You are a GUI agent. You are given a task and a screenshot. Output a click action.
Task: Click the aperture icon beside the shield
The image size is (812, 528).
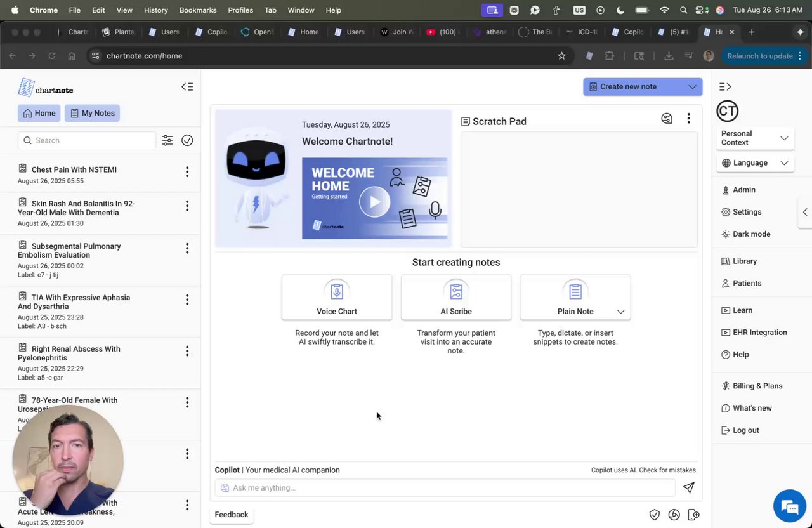pyautogui.click(x=674, y=515)
